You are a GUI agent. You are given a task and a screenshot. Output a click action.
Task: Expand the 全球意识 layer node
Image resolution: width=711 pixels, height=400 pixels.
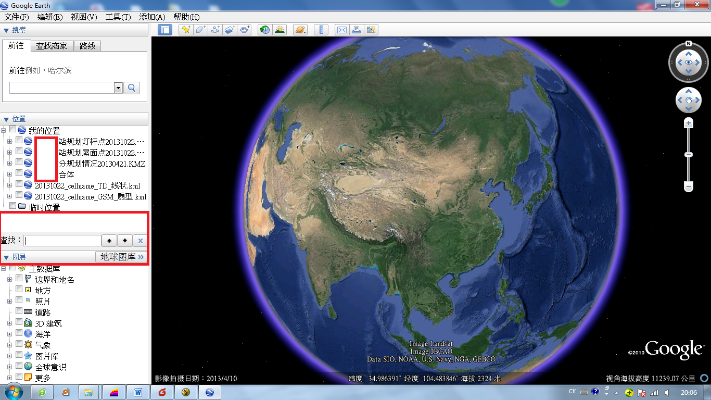[9, 367]
